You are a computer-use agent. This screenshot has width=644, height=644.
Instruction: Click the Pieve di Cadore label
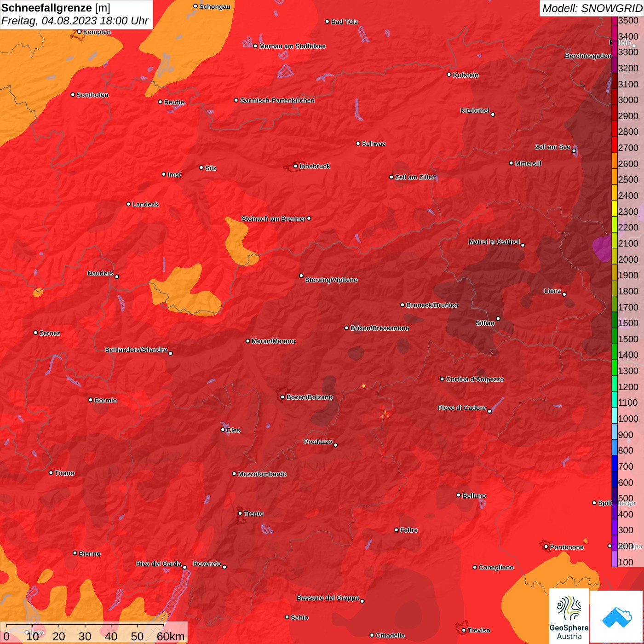pyautogui.click(x=462, y=408)
